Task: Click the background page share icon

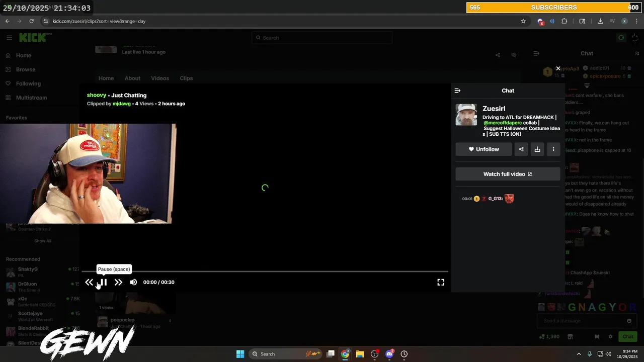Action: (498, 55)
